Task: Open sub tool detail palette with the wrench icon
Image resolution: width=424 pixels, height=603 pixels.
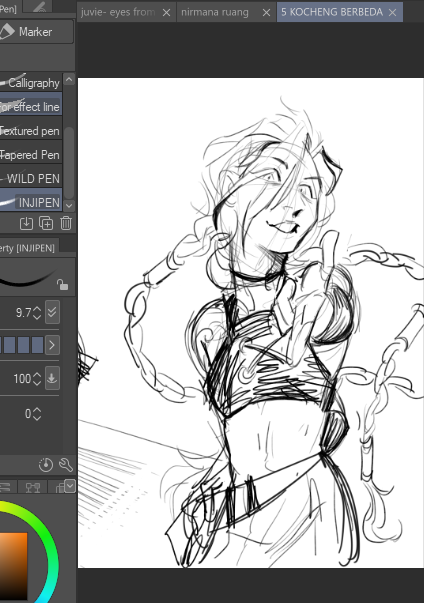Action: pos(66,465)
